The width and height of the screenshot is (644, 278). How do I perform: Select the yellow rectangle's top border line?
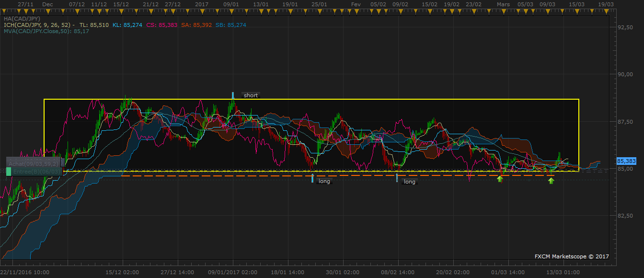click(311, 99)
